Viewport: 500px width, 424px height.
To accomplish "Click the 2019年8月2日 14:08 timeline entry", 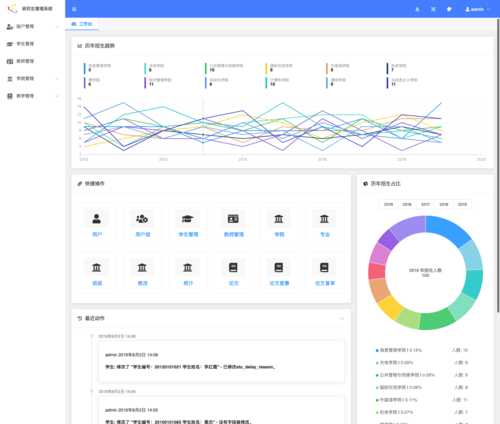I will click(x=221, y=361).
